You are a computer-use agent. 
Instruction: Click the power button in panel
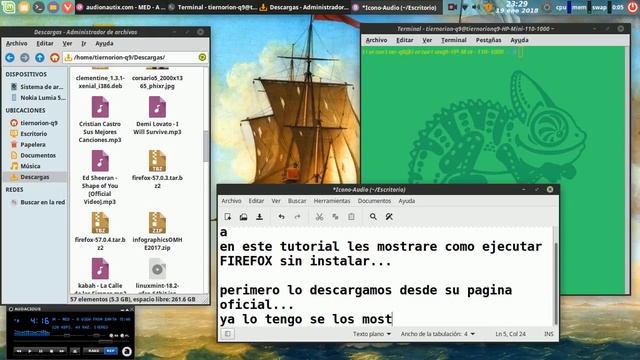pyautogui.click(x=632, y=7)
